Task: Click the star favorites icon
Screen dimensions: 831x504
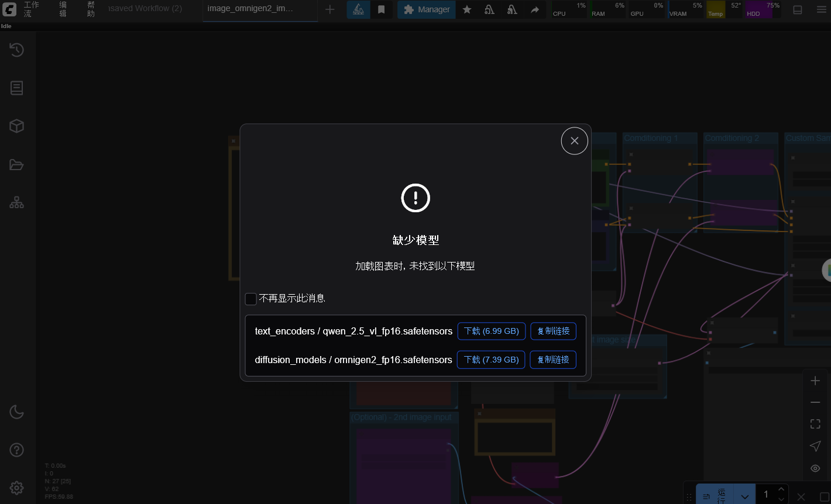Action: 467,9
